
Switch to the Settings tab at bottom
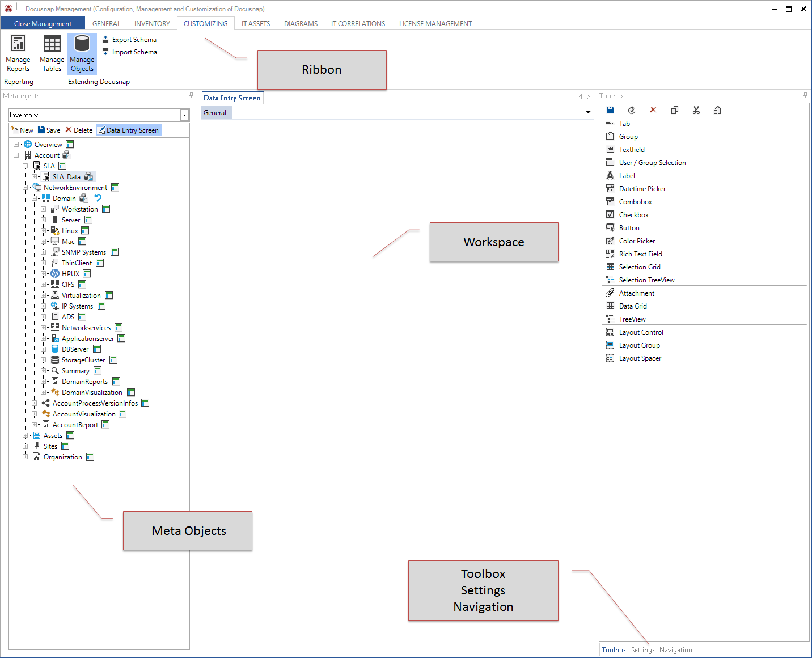click(x=643, y=650)
